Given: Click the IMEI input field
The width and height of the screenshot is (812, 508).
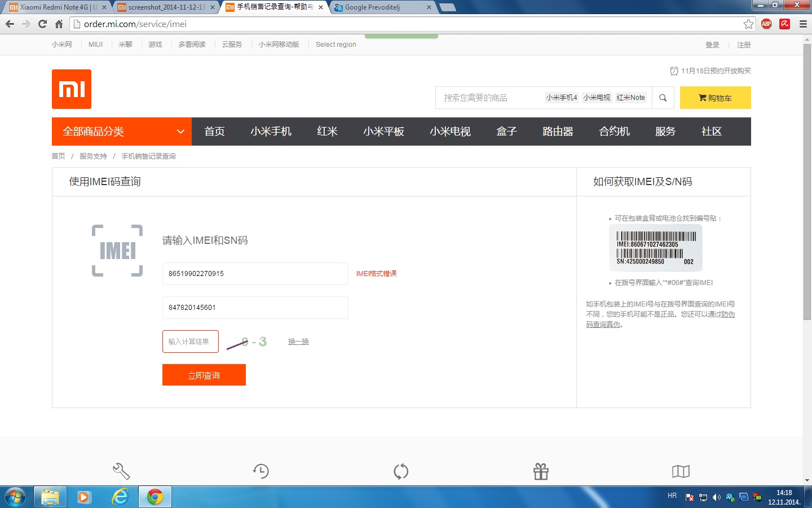Looking at the screenshot, I should coord(255,274).
